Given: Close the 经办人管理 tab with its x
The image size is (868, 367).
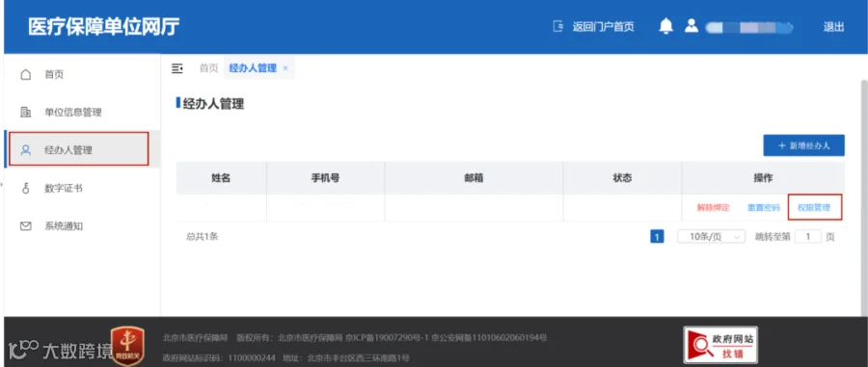Looking at the screenshot, I should [285, 68].
